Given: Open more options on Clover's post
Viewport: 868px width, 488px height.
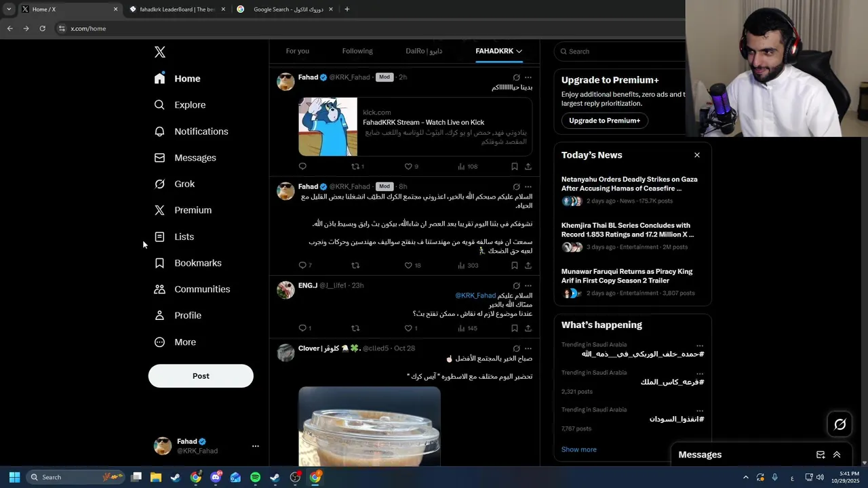Looking at the screenshot, I should click(528, 348).
